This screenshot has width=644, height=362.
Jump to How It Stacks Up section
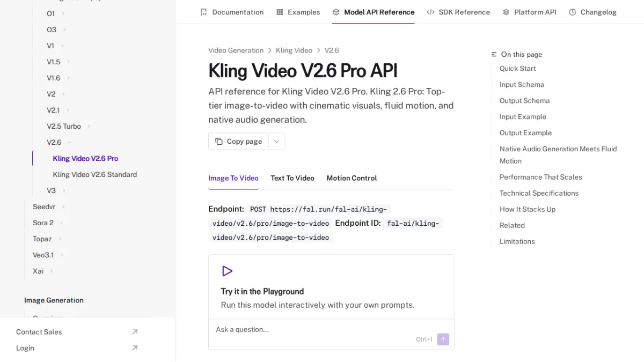[x=528, y=209]
